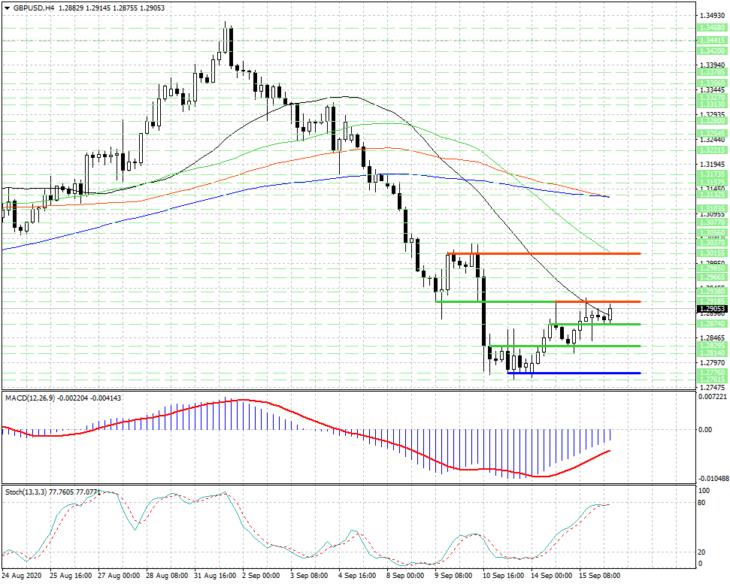730x584 pixels.
Task: Click the Stochastic scale value 80
Action: click(702, 503)
